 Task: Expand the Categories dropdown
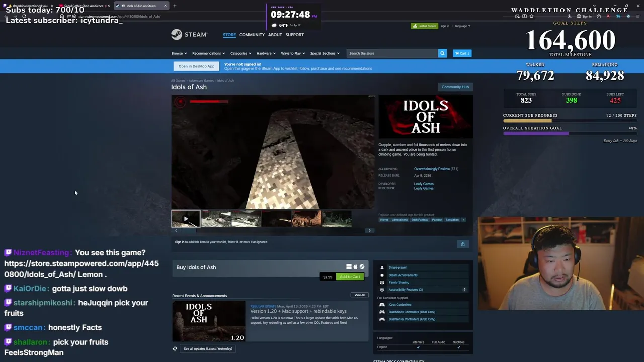(x=241, y=53)
